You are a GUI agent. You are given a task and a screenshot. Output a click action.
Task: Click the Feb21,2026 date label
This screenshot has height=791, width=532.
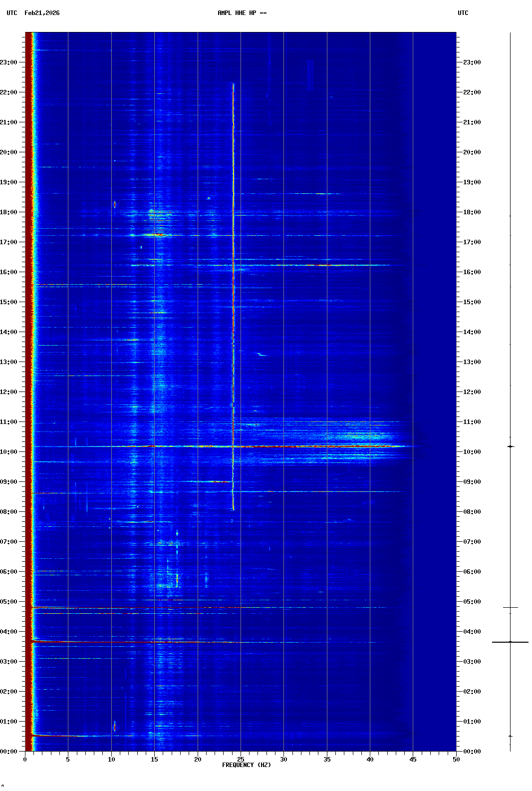pyautogui.click(x=42, y=13)
